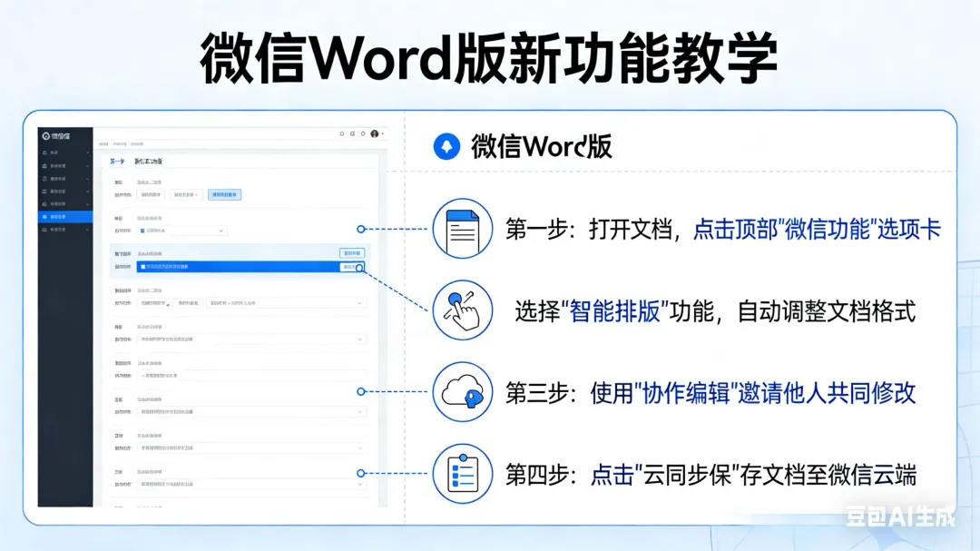Open the dropdown containing the blue checkbox icon
This screenshot has width=980, height=551.
click(x=181, y=231)
